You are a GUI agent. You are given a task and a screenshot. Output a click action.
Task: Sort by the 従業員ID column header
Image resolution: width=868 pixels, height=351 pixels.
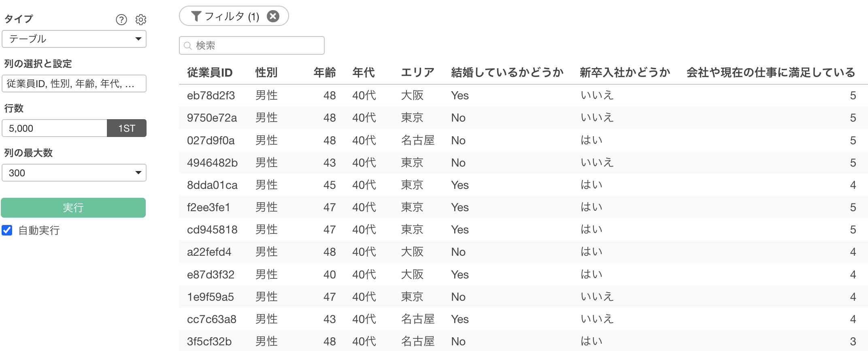coord(210,73)
